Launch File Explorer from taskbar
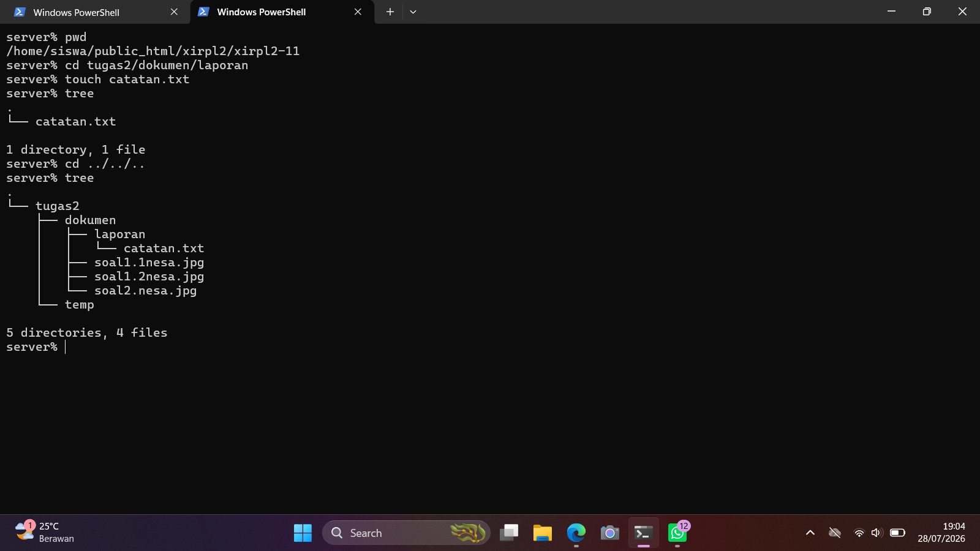The height and width of the screenshot is (551, 980). pyautogui.click(x=543, y=533)
